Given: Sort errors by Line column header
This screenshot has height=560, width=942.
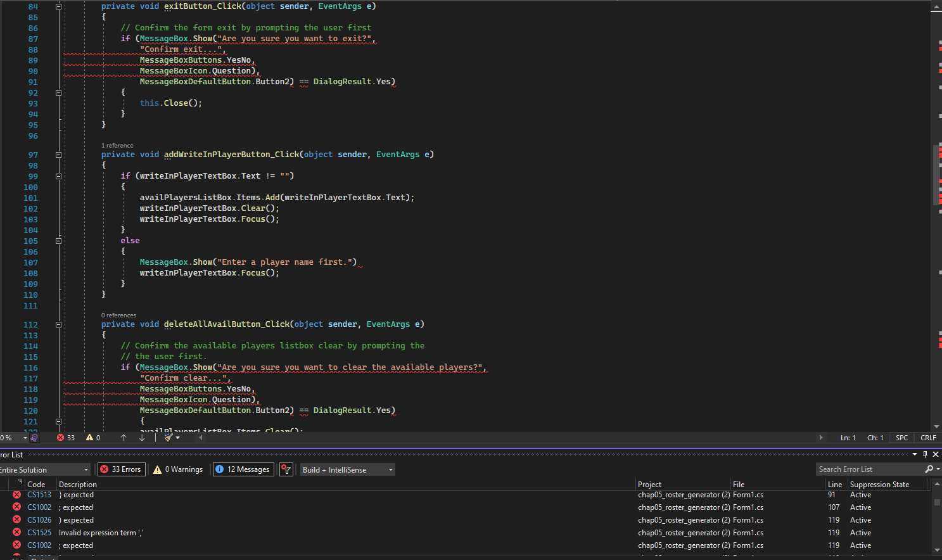Looking at the screenshot, I should click(835, 485).
